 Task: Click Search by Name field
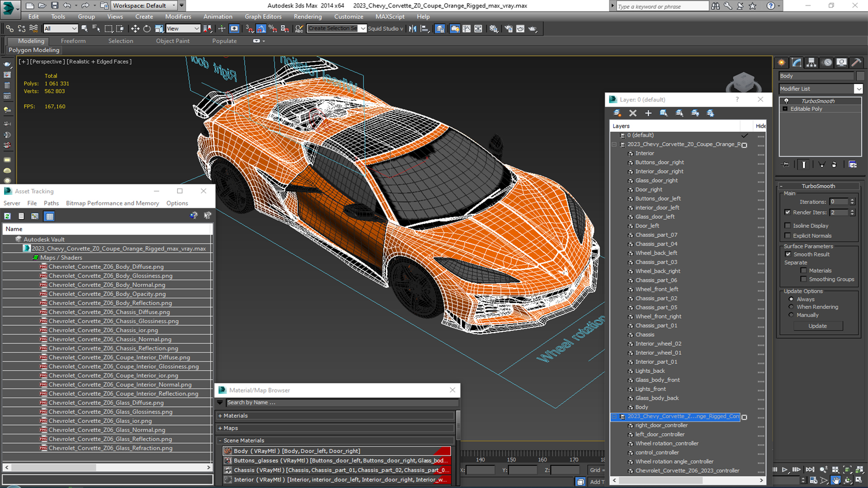(x=342, y=403)
